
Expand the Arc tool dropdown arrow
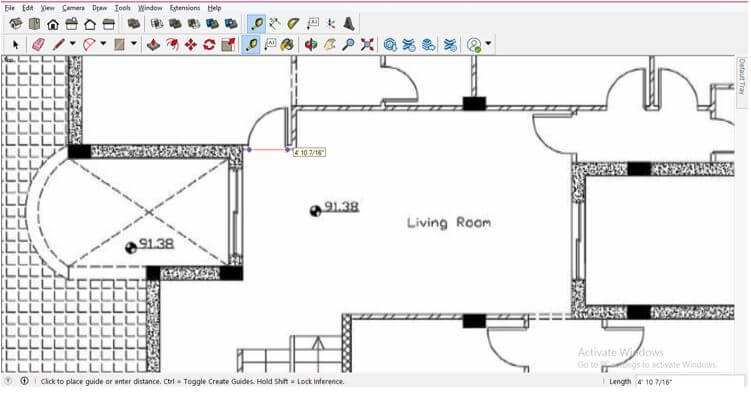coord(103,44)
